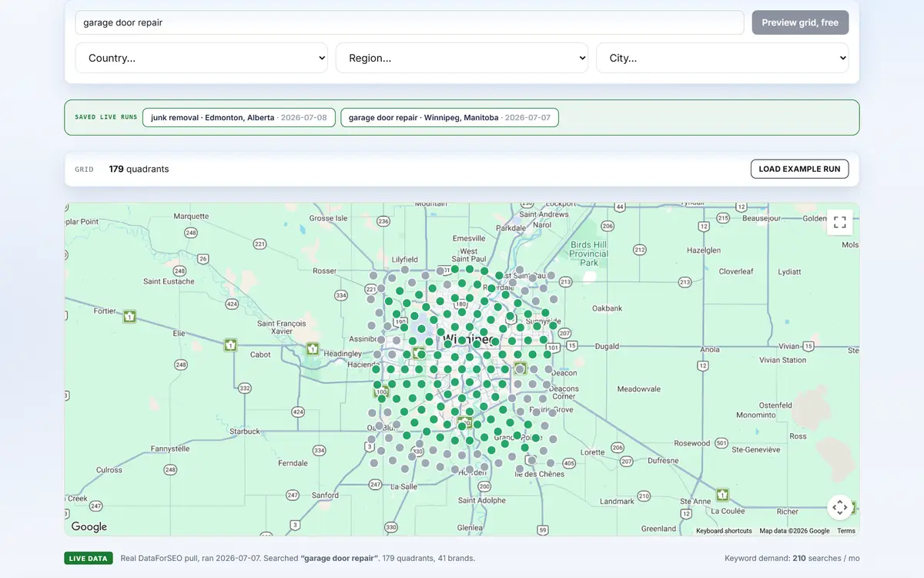
Task: Click the Beausejour map label
Action: [x=762, y=218]
